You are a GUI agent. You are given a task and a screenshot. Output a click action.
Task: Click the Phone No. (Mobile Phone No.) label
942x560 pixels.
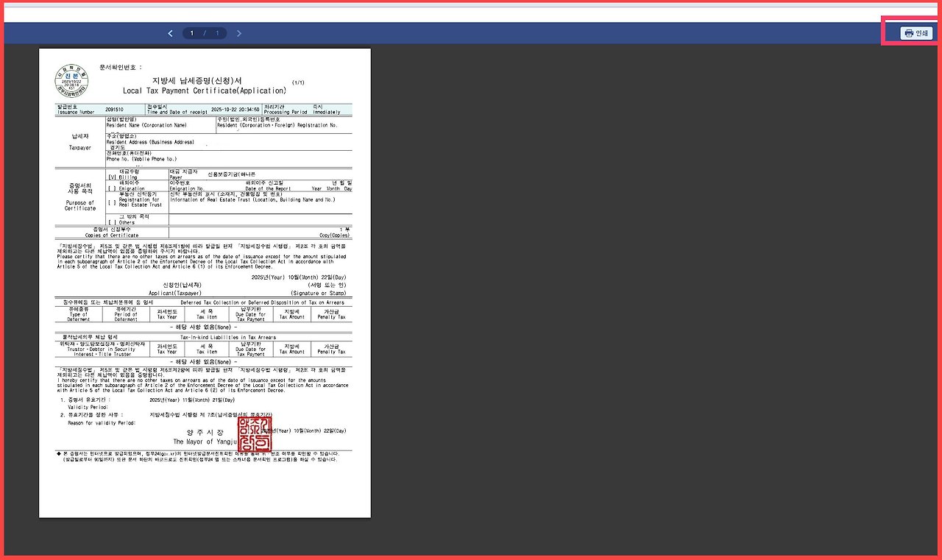point(141,159)
